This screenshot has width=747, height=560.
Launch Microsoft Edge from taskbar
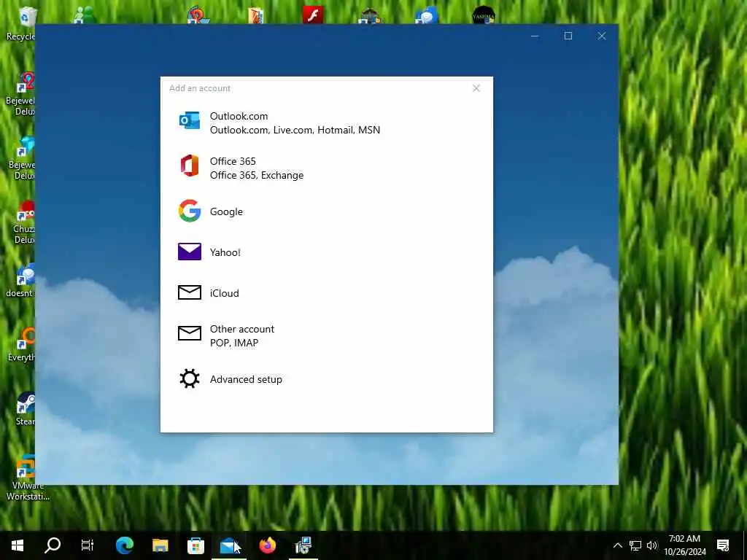pos(125,545)
